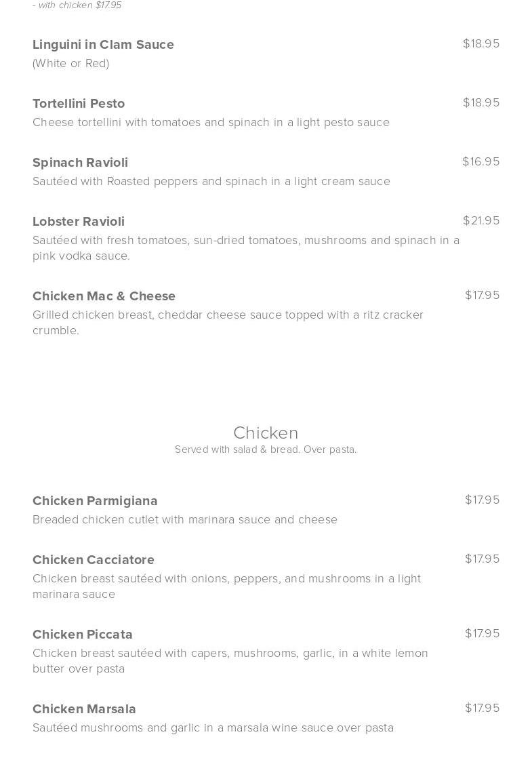Select the Chicken Cacciatore title
The width and height of the screenshot is (532, 760).
pos(94,560)
